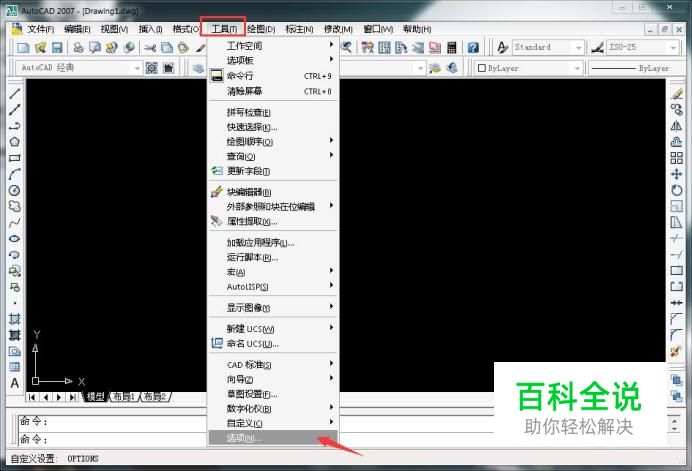Select the Mirror modify tool
The image size is (692, 471).
pyautogui.click(x=676, y=126)
